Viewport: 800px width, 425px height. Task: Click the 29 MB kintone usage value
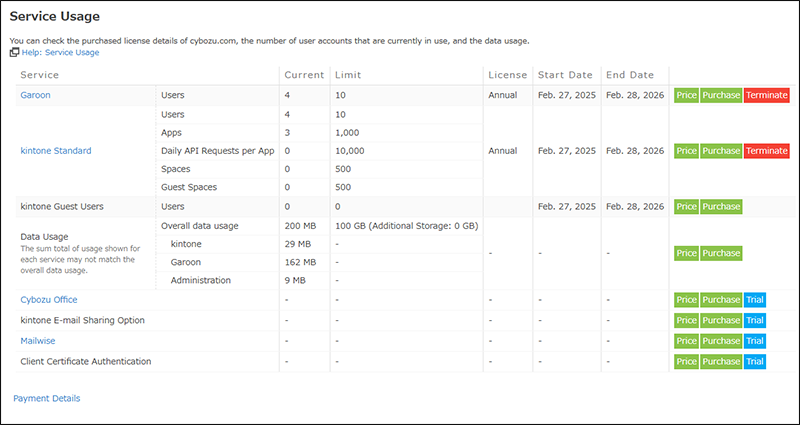click(298, 244)
